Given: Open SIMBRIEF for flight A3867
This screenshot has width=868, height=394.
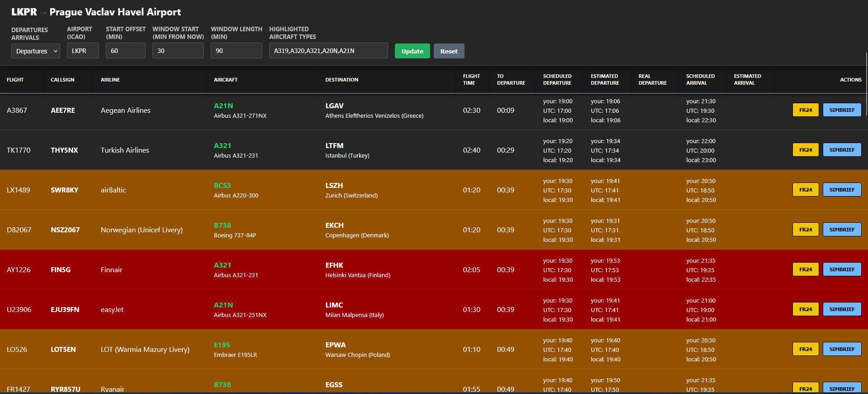Looking at the screenshot, I should coord(842,110).
